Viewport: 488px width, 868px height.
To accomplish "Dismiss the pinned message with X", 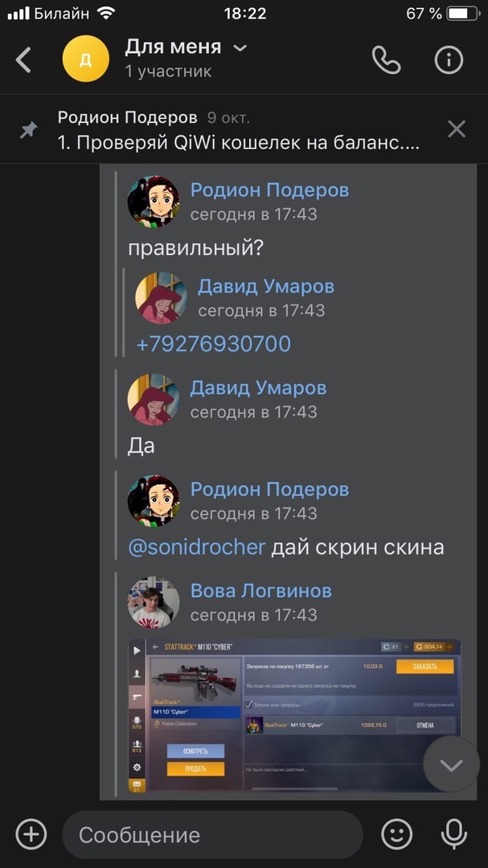I will (x=457, y=129).
